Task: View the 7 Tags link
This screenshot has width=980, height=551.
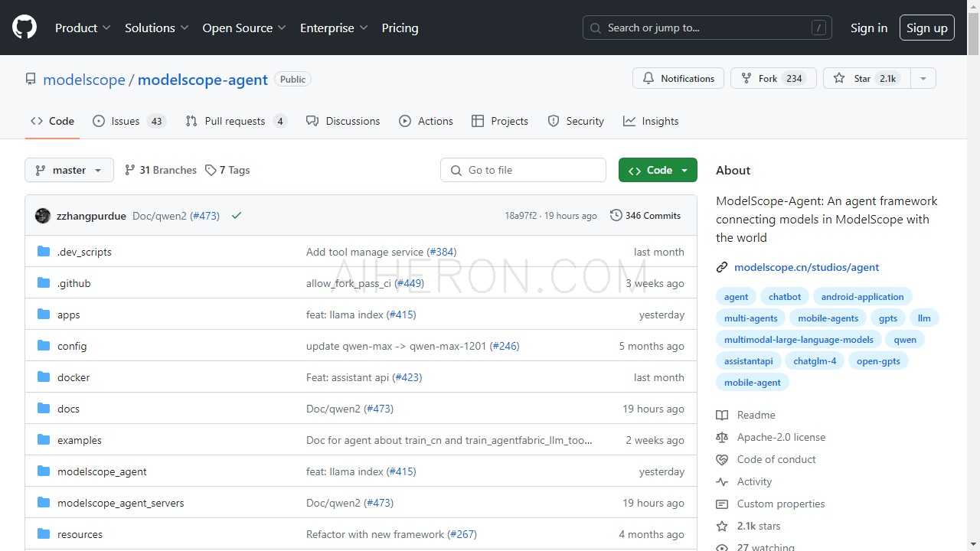Action: pyautogui.click(x=227, y=170)
